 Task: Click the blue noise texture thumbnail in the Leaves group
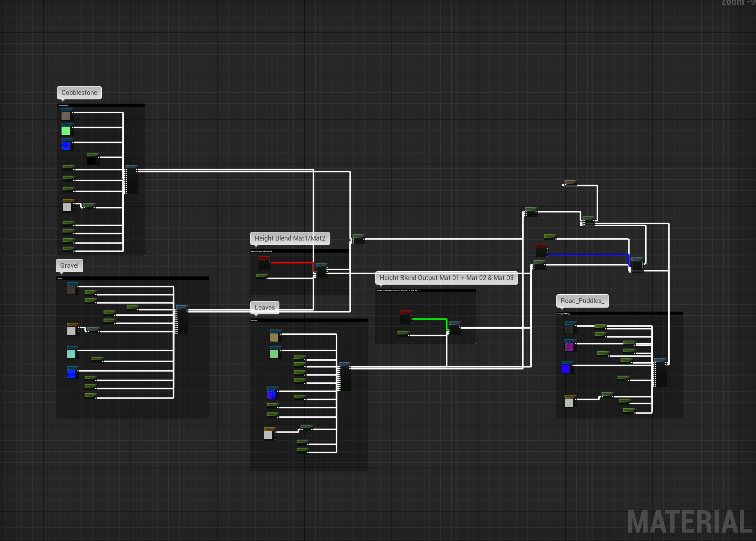272,395
